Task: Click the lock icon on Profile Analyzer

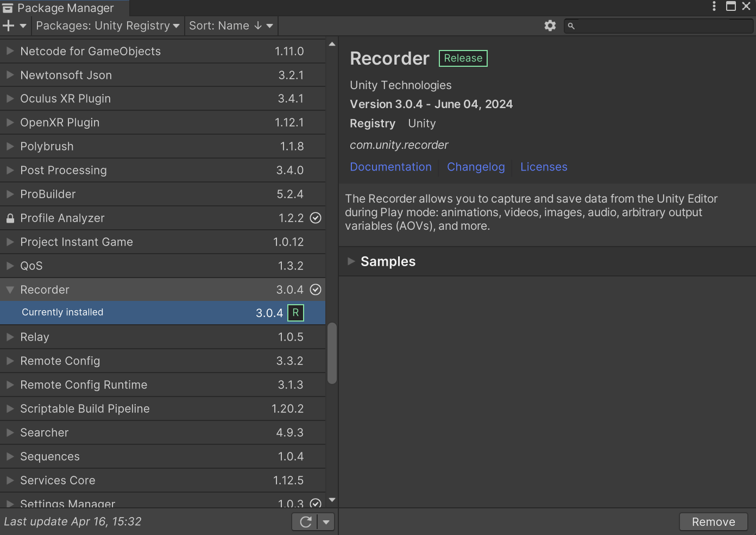Action: [10, 218]
